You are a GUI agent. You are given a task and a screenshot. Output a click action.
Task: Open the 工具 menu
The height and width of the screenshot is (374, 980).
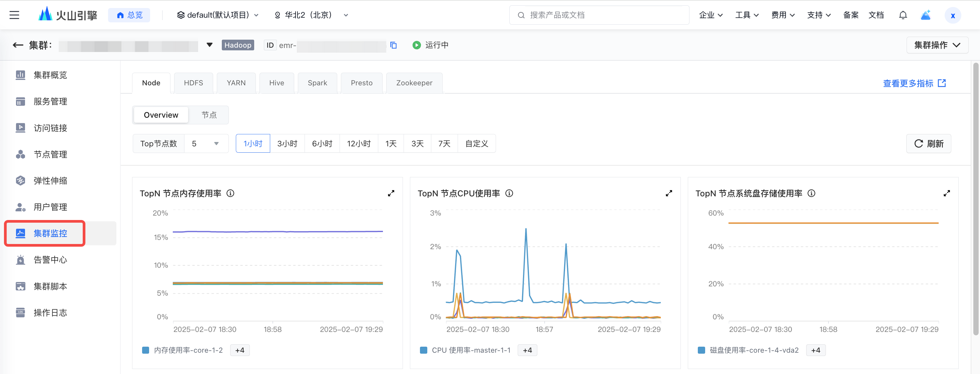[x=747, y=15]
